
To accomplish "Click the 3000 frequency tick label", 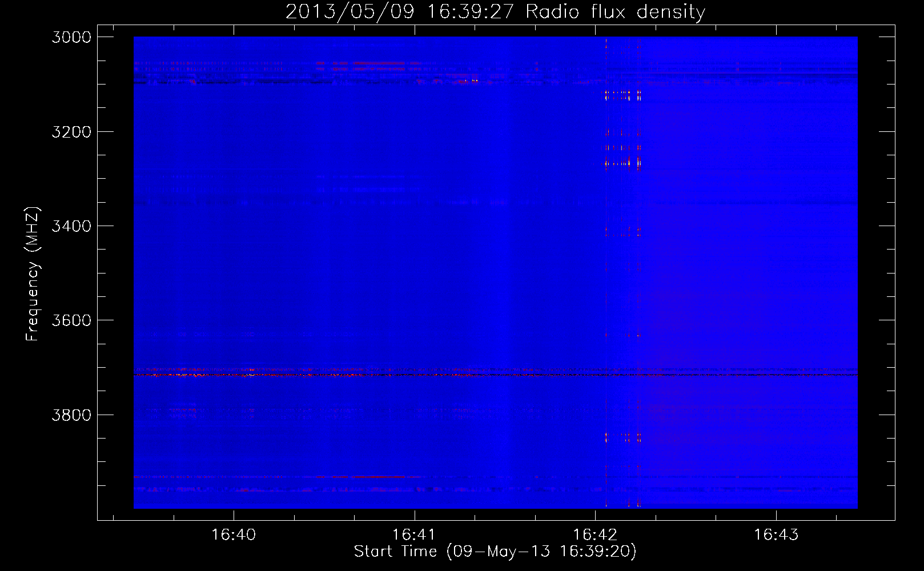I will pos(71,37).
